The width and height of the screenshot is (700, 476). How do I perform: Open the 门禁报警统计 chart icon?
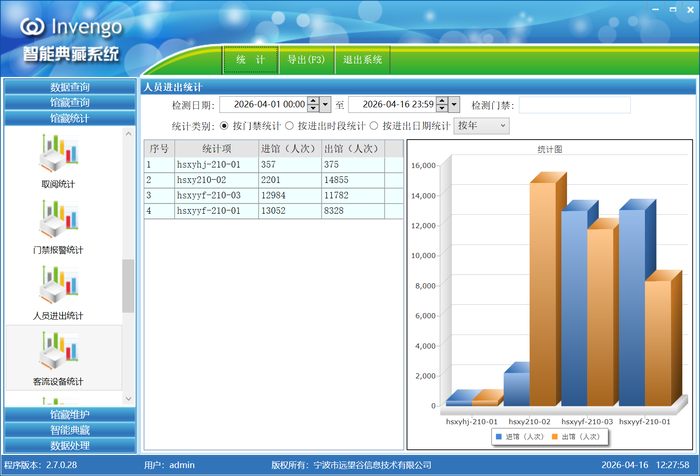pyautogui.click(x=58, y=219)
